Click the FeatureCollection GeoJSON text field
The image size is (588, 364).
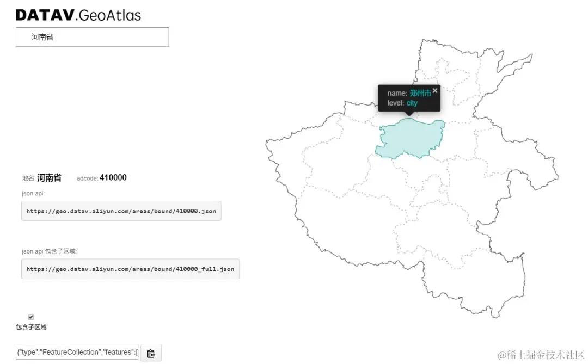pyautogui.click(x=77, y=352)
